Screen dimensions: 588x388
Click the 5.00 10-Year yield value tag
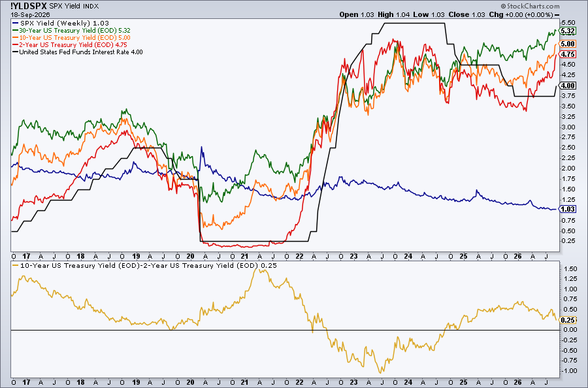point(567,44)
